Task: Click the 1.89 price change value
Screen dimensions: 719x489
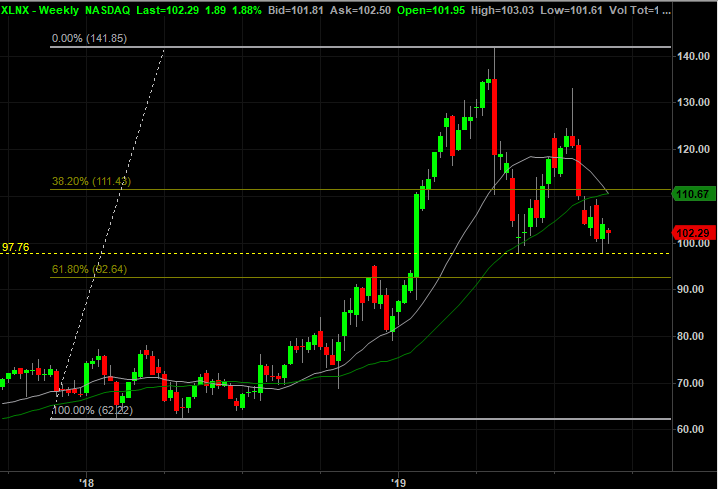Action: (x=216, y=10)
